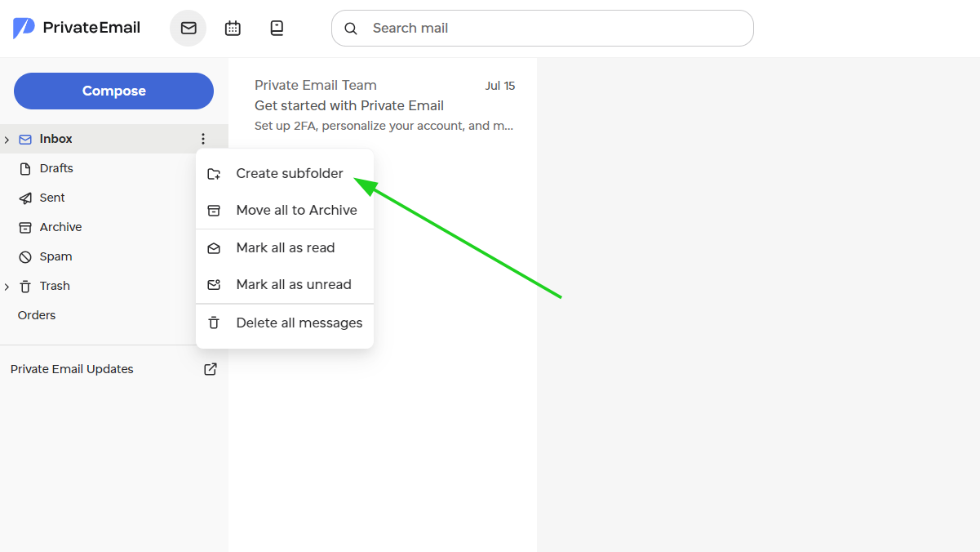Click the Archive box icon in sidebar

[25, 227]
